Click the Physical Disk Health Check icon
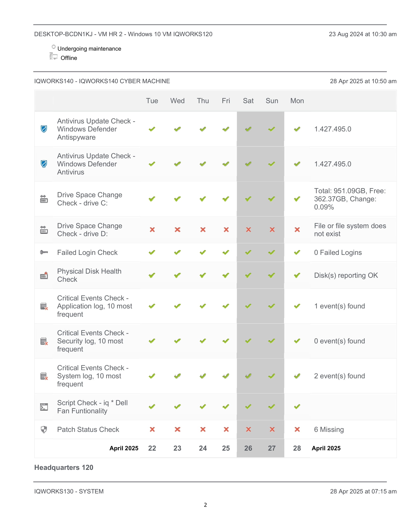Image resolution: width=411 pixels, height=532 pixels. coord(44,275)
